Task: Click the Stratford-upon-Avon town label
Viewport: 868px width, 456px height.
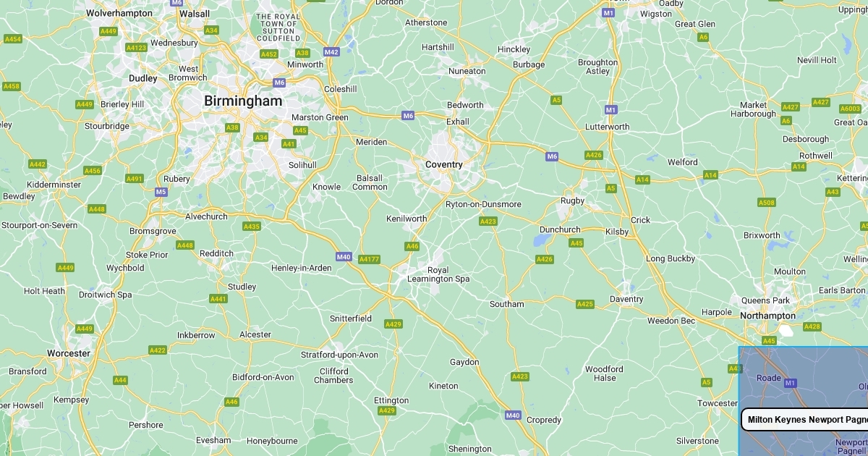Action: pos(340,355)
